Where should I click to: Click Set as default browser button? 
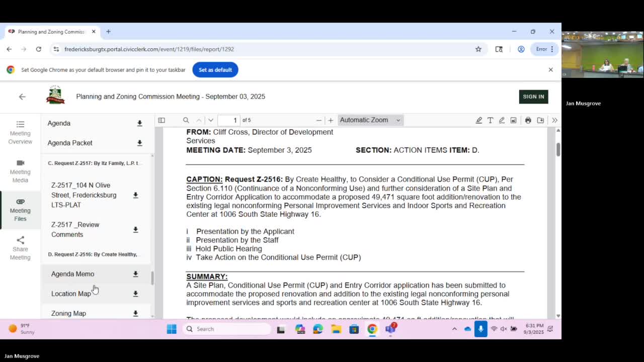coord(215,69)
